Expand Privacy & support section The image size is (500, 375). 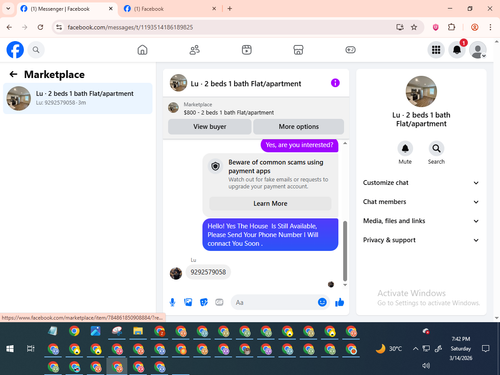[x=421, y=240]
